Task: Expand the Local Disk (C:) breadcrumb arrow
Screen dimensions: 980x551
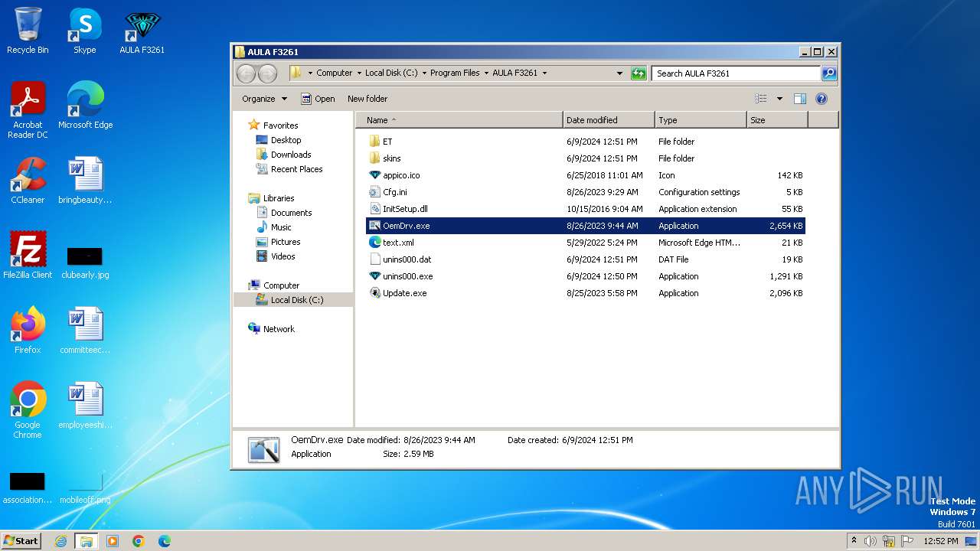Action: tap(423, 73)
